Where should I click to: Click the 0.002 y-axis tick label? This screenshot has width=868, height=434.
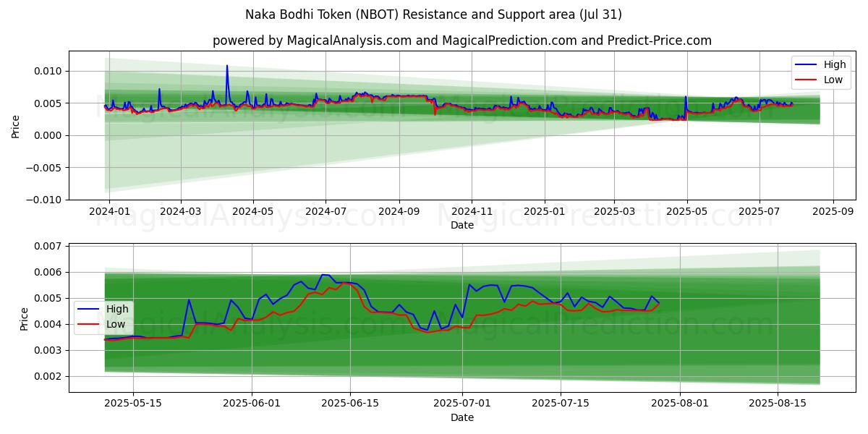click(x=50, y=376)
